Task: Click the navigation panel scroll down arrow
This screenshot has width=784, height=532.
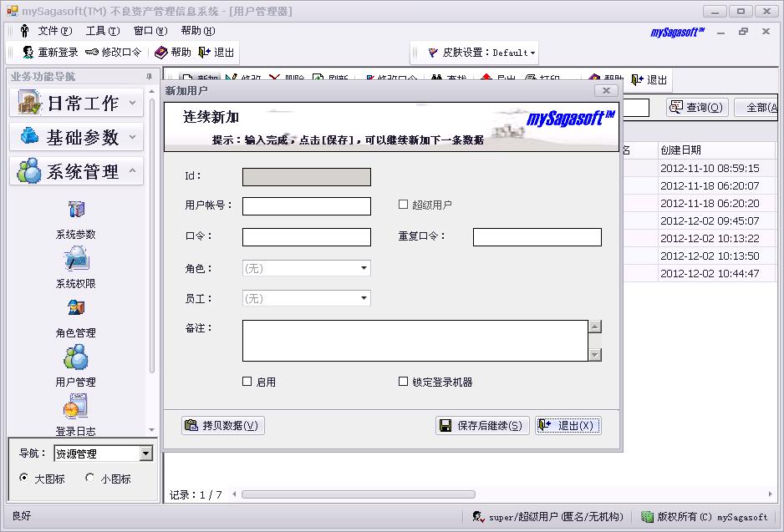Action: tap(151, 429)
